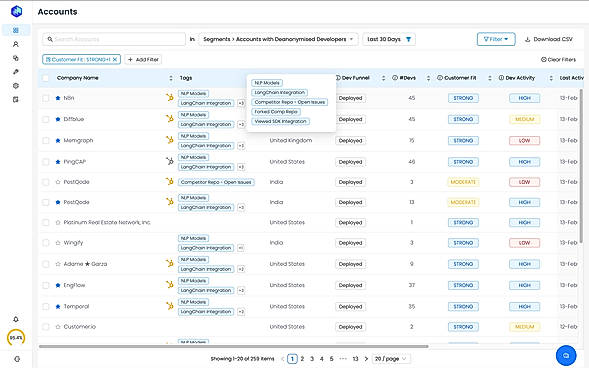Go to page 5
Image resolution: width=589 pixels, height=368 pixels.
331,359
